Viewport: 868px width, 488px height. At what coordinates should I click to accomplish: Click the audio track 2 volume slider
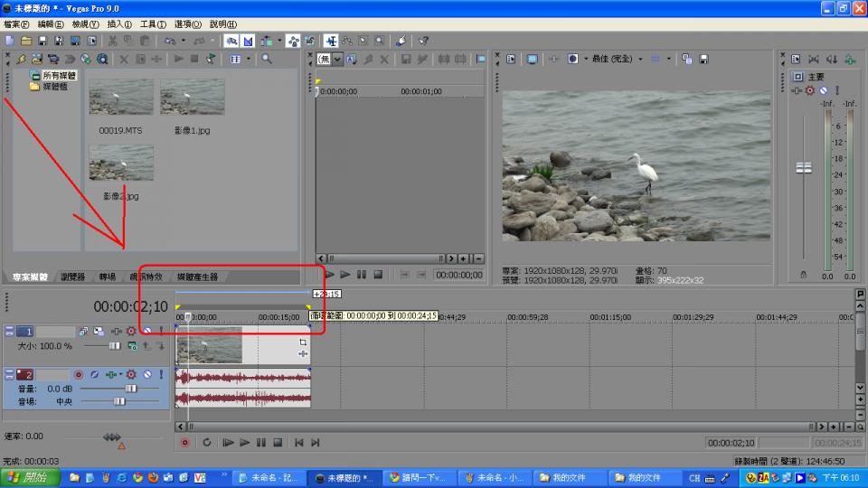(131, 388)
